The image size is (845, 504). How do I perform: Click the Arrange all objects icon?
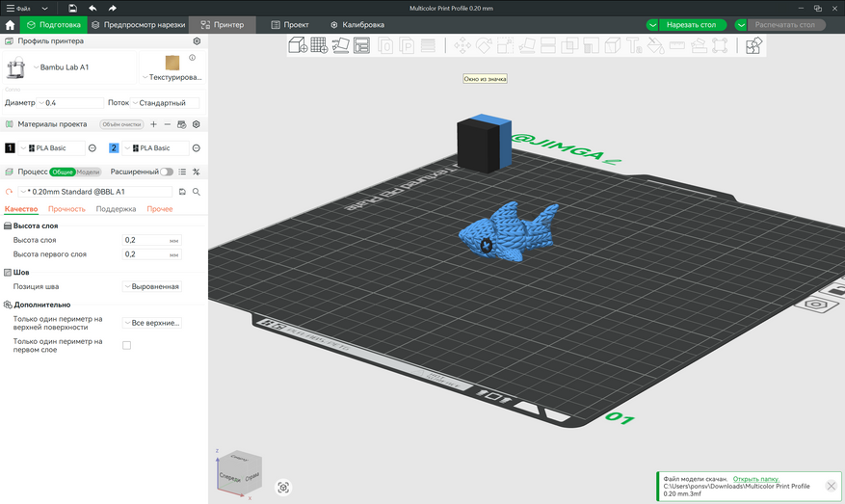click(x=362, y=45)
